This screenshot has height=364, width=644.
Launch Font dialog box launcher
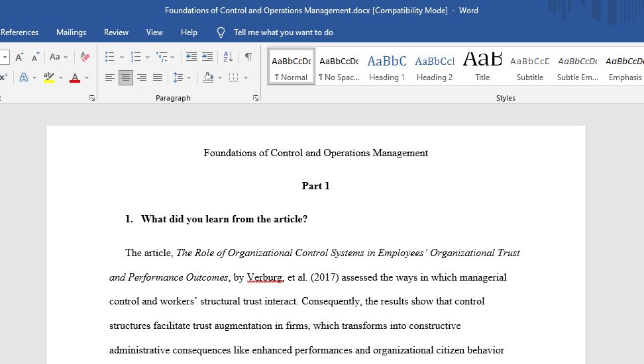pyautogui.click(x=92, y=98)
